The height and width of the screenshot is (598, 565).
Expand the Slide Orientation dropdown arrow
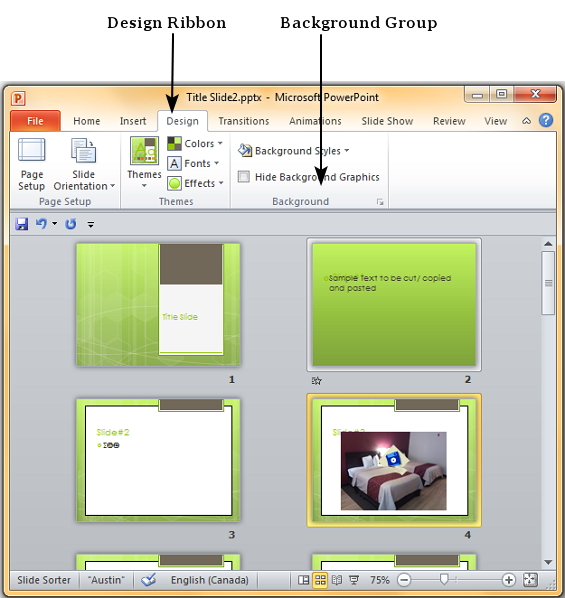(113, 186)
